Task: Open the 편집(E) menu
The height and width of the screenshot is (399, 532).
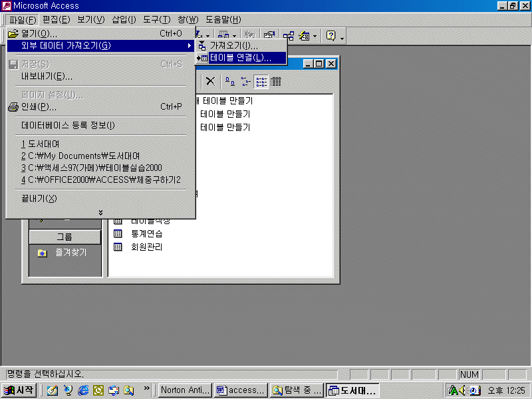Action: tap(57, 20)
